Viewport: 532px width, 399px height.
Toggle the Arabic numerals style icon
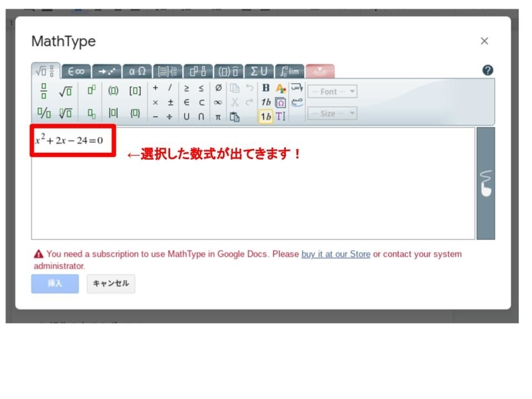[x=297, y=102]
